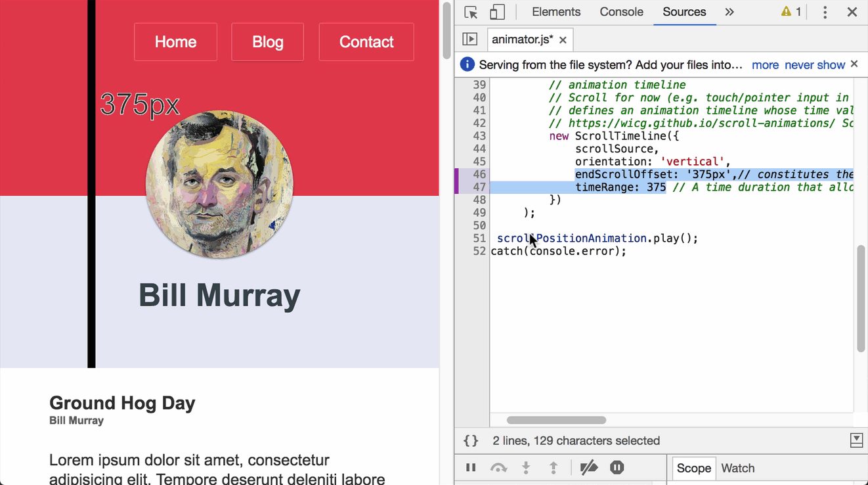Activate the inspect element picker icon
Screen dimensions: 868x485
click(471, 12)
